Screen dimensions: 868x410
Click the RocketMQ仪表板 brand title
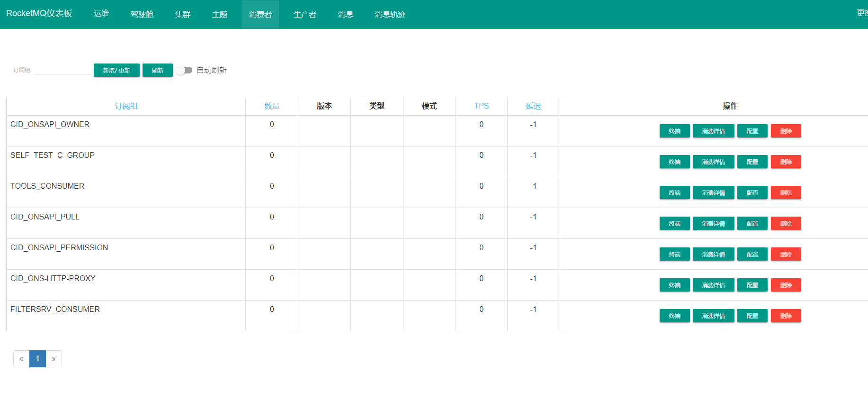click(39, 13)
